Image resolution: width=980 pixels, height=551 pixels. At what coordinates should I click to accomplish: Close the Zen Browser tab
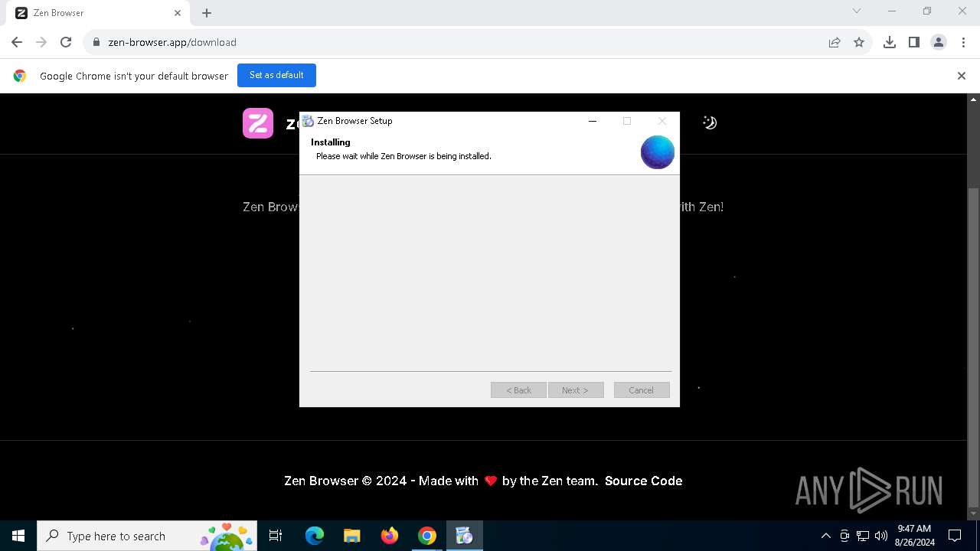pyautogui.click(x=178, y=13)
